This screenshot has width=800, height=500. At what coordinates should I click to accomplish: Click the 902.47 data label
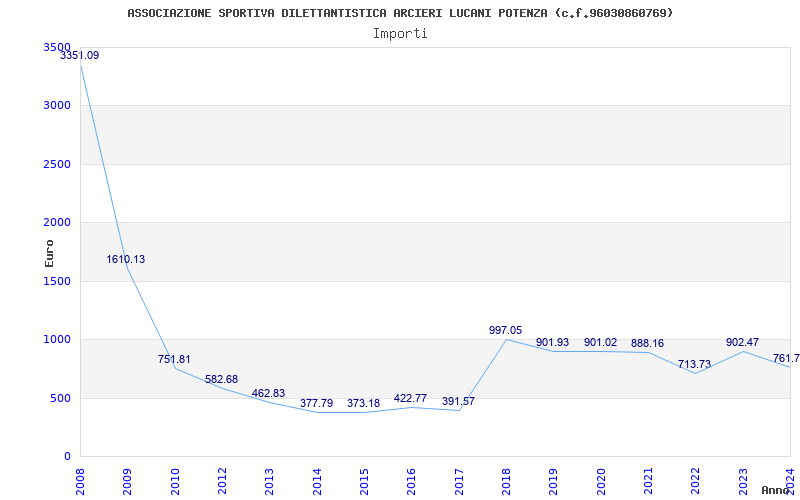click(742, 342)
